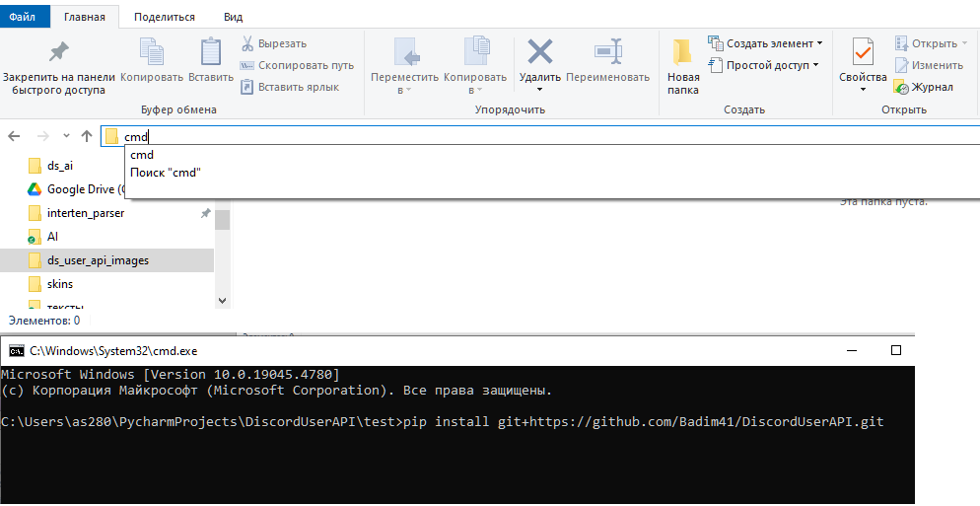Go forward with the right arrow
Screen dimensions: 980x506
click(x=43, y=136)
